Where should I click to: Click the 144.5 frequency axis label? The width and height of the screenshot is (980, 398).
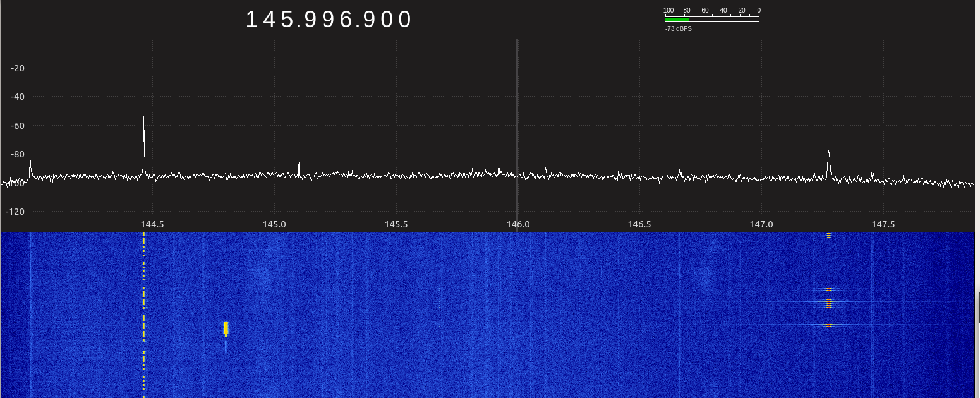[152, 224]
